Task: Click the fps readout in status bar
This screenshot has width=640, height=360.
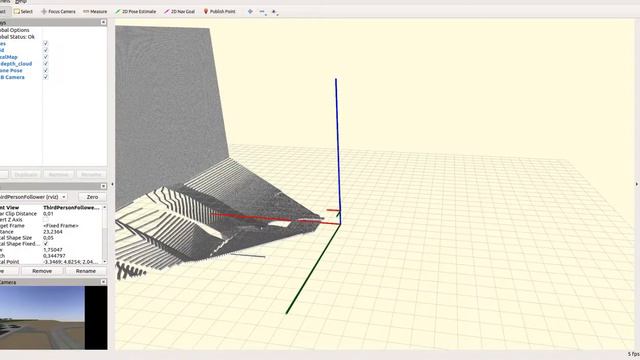Action: click(x=633, y=354)
